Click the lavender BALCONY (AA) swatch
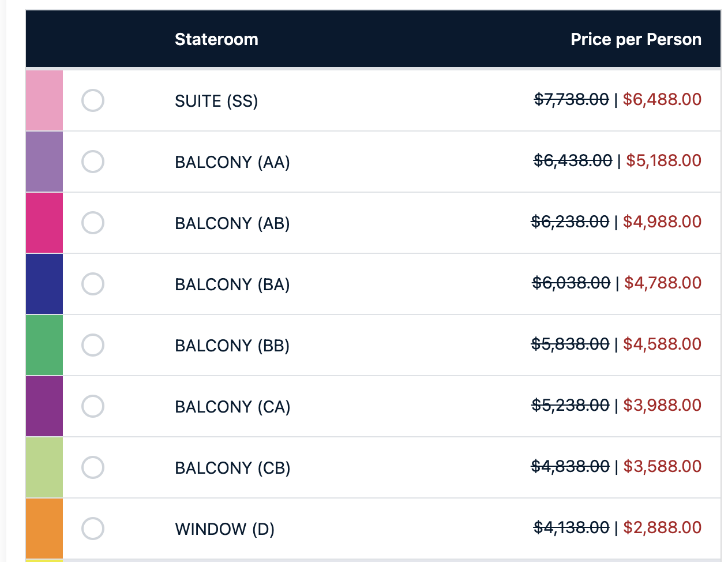This screenshot has height=562, width=728. [x=44, y=162]
